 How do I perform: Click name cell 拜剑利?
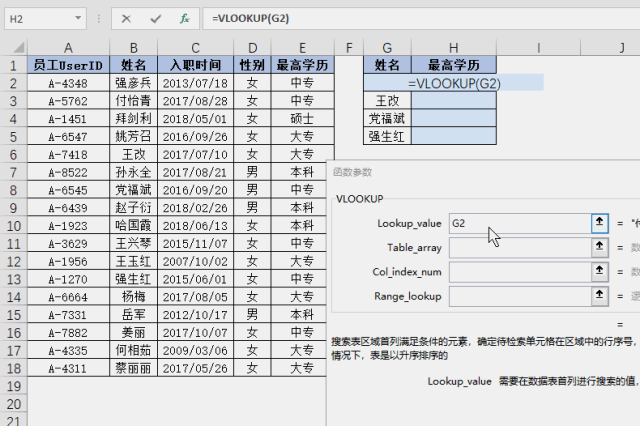(x=133, y=119)
